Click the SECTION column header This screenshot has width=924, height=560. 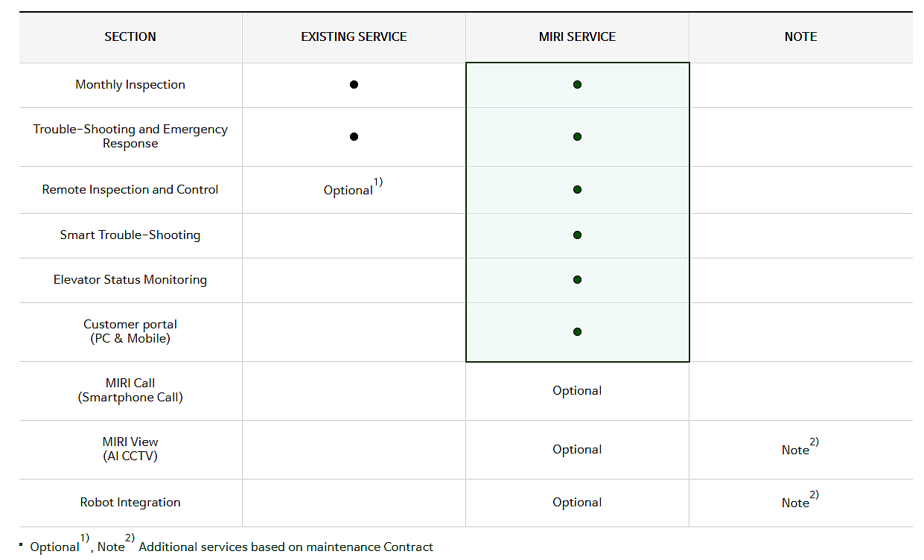(x=130, y=36)
